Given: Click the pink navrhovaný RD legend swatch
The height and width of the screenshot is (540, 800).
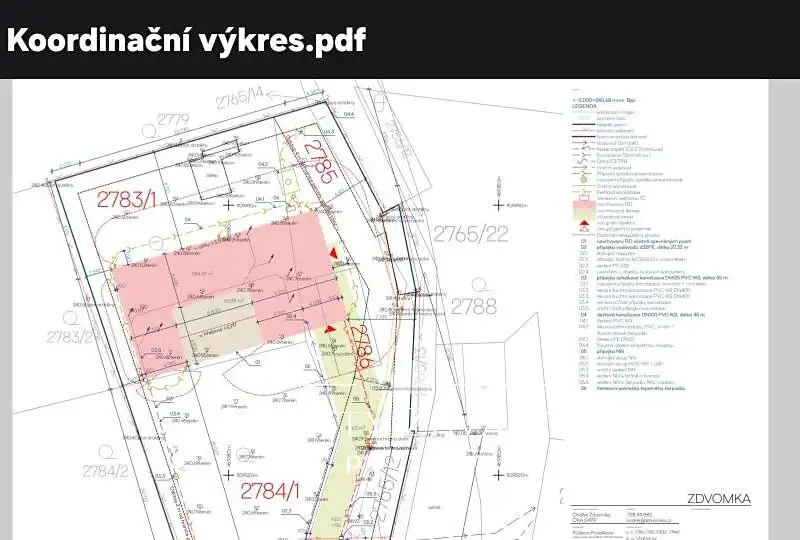Looking at the screenshot, I should 584,204.
